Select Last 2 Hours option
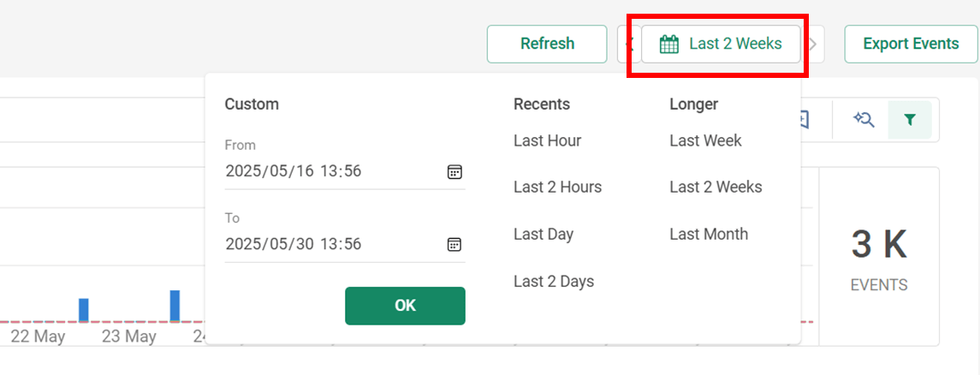Image resolution: width=980 pixels, height=375 pixels. (x=557, y=187)
